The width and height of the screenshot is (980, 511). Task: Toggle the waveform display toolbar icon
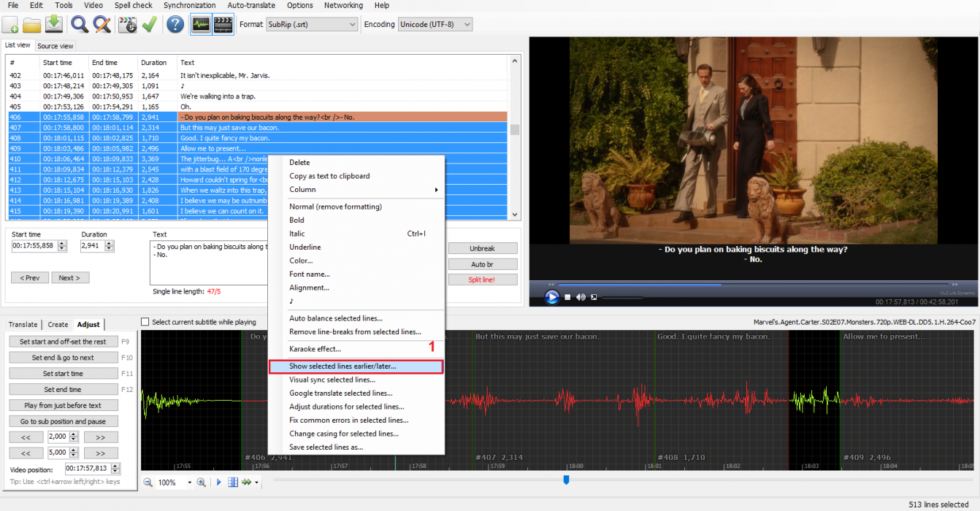[201, 25]
